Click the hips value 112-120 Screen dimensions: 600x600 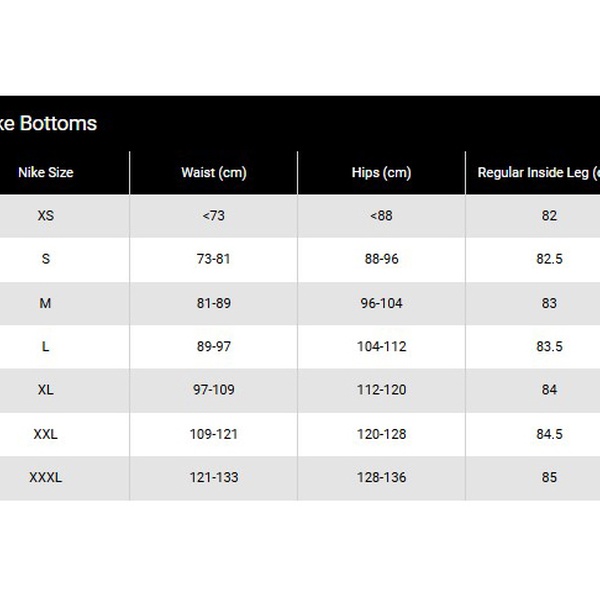(381, 390)
